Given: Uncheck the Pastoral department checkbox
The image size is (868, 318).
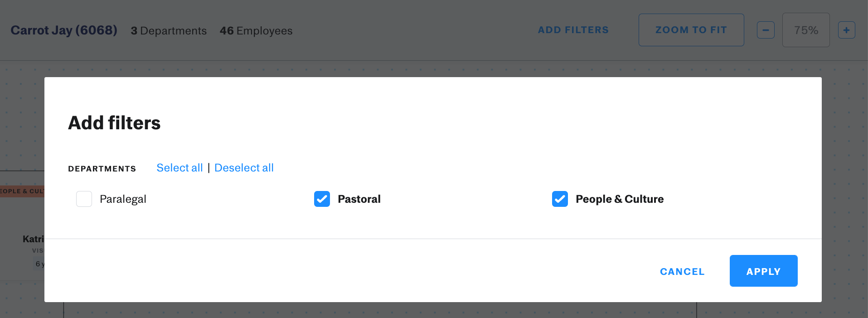Looking at the screenshot, I should [322, 199].
